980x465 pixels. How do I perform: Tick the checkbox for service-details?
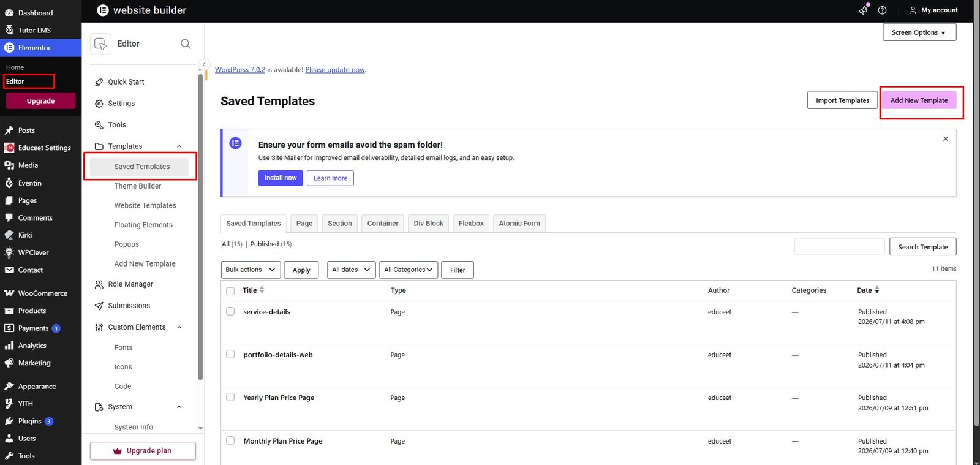click(230, 311)
